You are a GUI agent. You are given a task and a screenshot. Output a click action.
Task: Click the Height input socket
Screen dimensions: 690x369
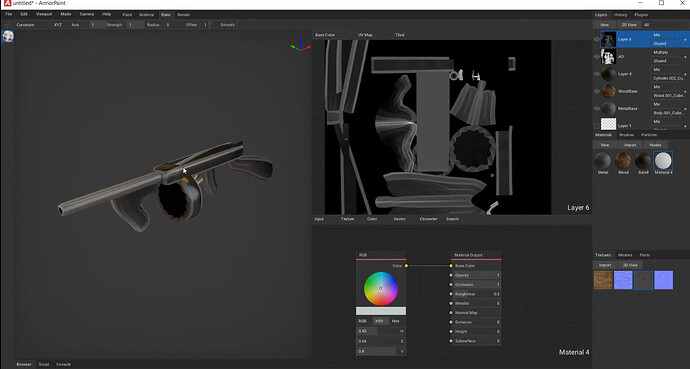pos(451,332)
